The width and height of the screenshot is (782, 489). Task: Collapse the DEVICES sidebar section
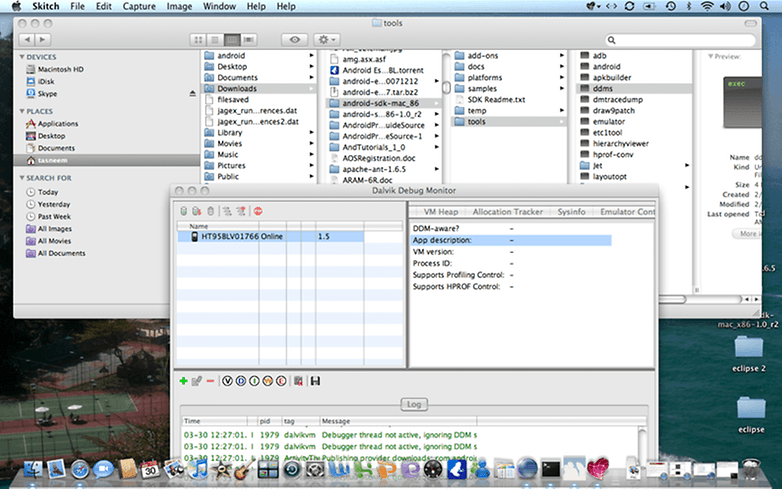point(22,57)
